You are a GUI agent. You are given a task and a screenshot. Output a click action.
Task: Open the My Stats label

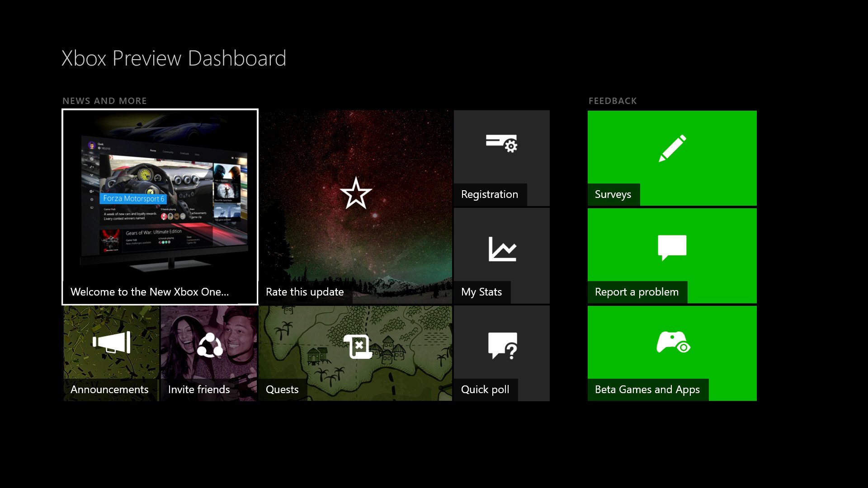click(x=482, y=292)
